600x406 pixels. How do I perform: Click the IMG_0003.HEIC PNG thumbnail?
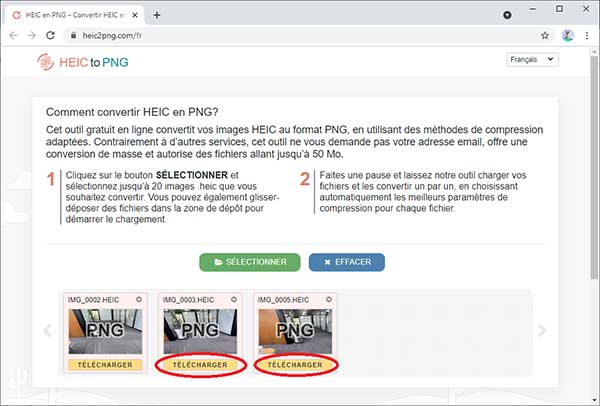(200, 331)
